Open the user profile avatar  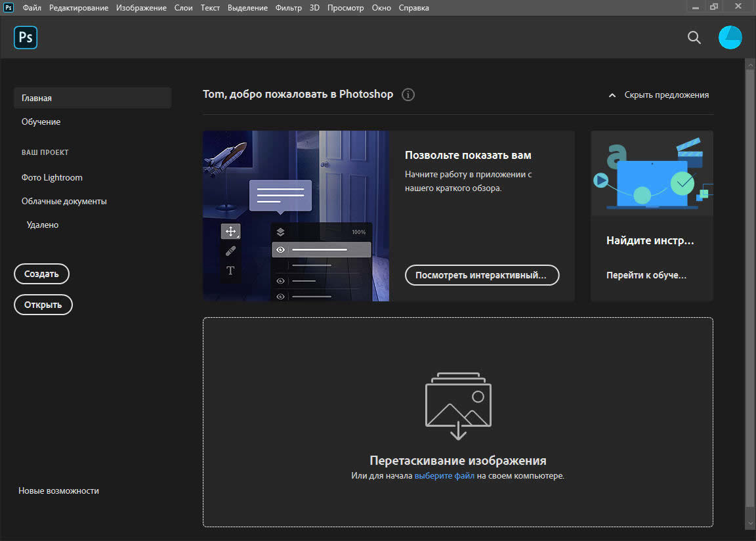(730, 37)
